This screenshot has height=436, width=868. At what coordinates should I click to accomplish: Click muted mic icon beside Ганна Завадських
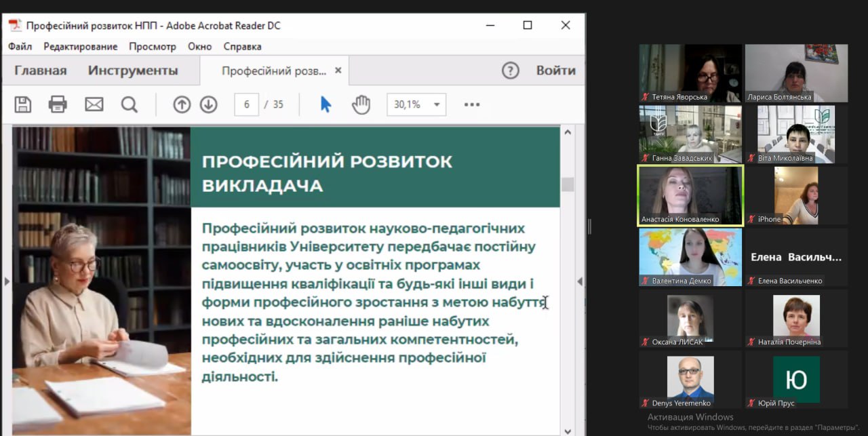click(x=646, y=158)
